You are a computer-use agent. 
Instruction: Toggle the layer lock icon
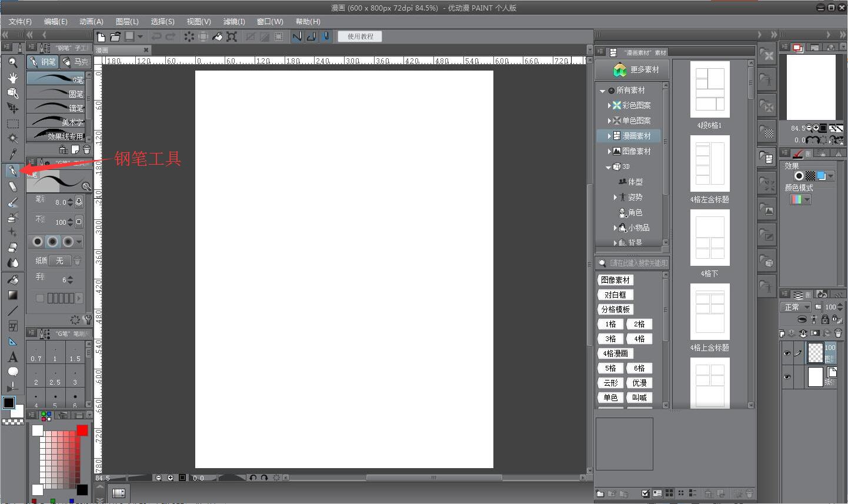tap(825, 319)
